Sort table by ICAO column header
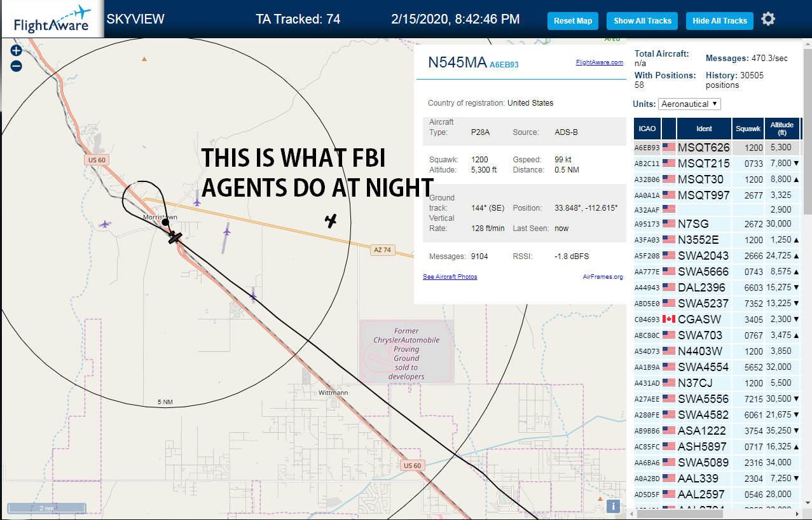The height and width of the screenshot is (520, 812). click(647, 129)
